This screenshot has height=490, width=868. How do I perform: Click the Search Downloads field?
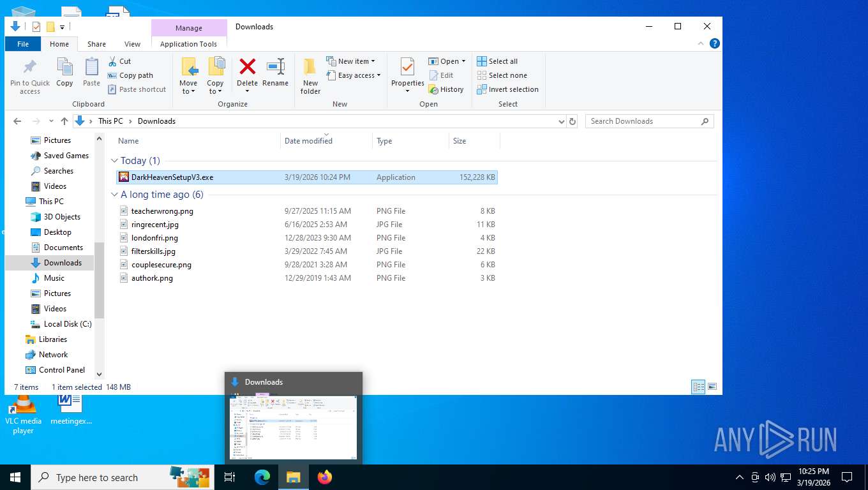[649, 121]
